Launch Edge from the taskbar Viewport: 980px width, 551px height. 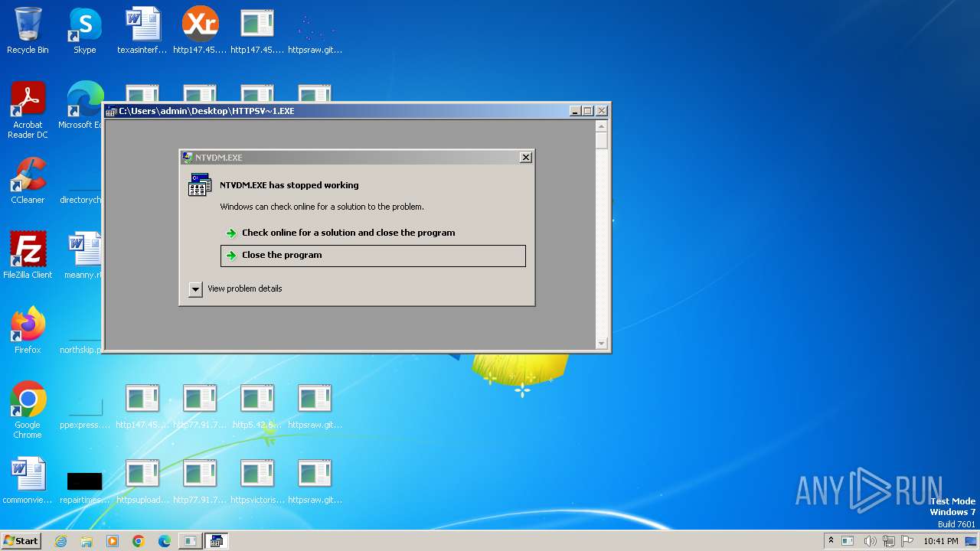[165, 541]
